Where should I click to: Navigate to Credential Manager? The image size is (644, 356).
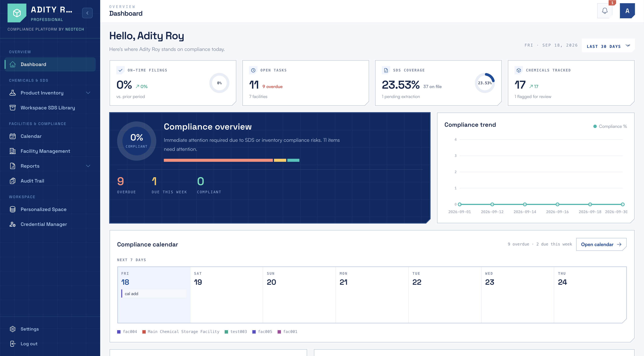click(x=50, y=224)
